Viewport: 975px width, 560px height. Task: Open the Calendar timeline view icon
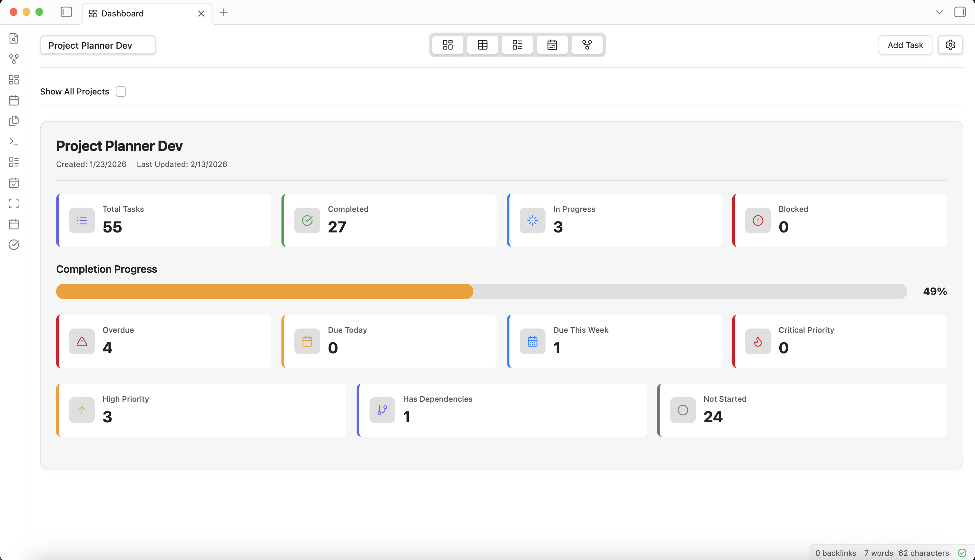pyautogui.click(x=552, y=44)
